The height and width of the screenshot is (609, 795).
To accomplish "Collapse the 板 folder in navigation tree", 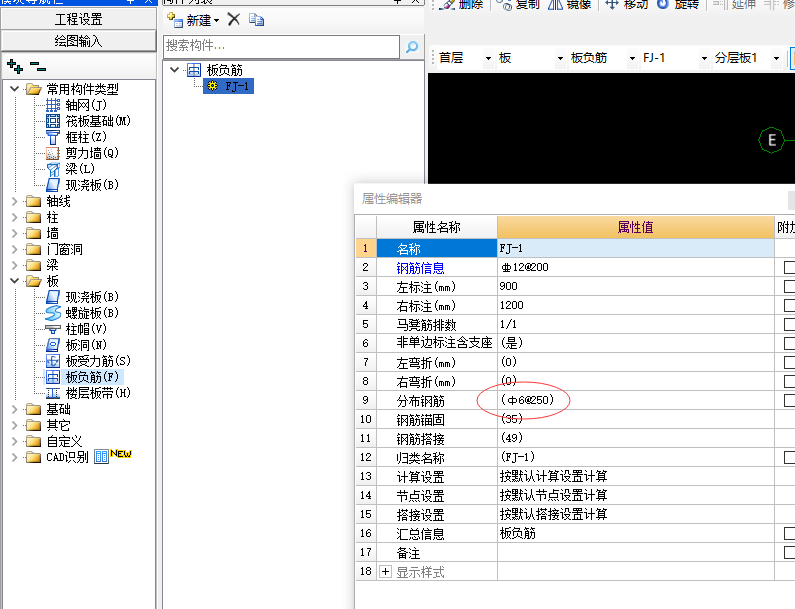I will click(14, 280).
